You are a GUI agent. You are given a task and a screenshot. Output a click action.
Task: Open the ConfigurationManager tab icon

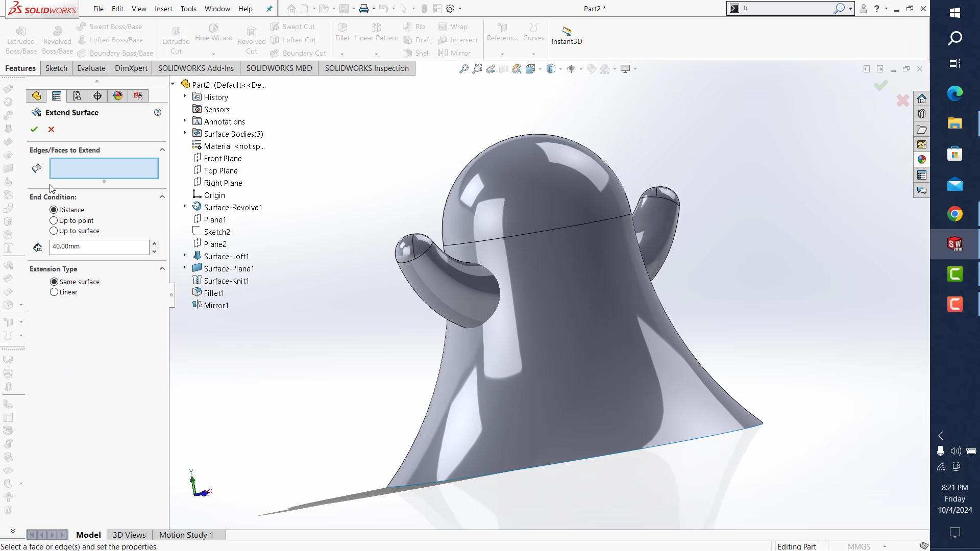click(77, 96)
